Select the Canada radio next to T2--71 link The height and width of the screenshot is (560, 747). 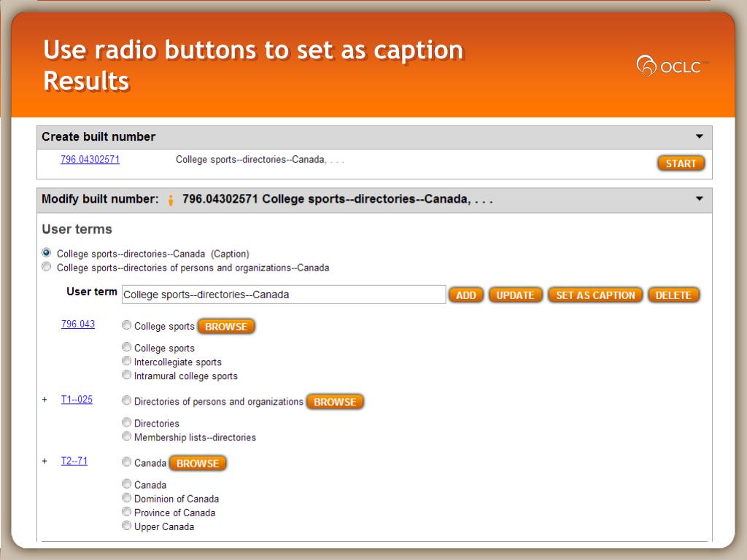coord(126,462)
